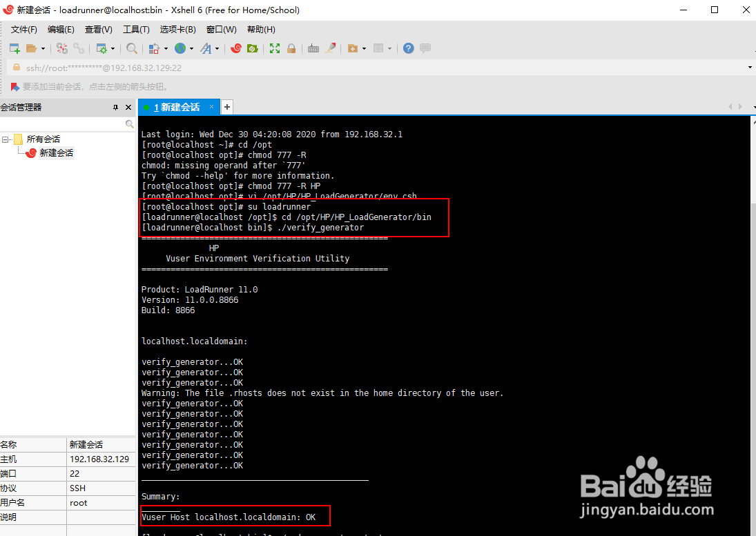Open the 窗口(W) menu
Viewport: 756px width, 536px height.
click(222, 30)
